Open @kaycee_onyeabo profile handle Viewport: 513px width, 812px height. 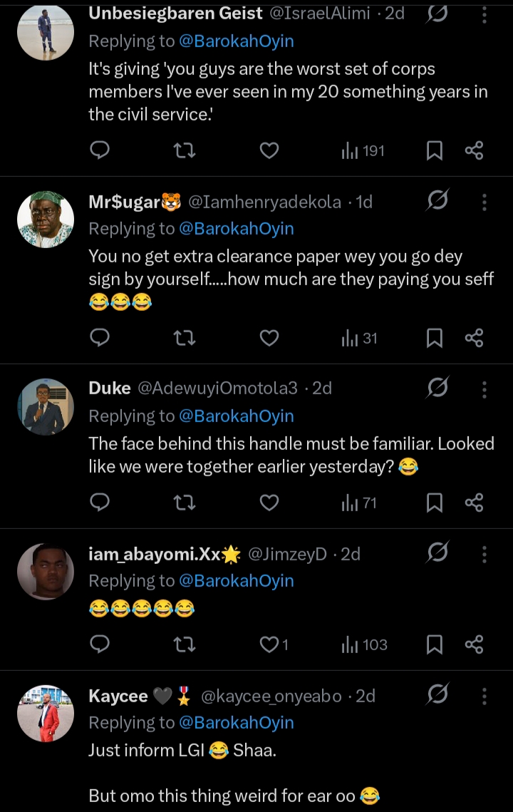[x=271, y=697]
